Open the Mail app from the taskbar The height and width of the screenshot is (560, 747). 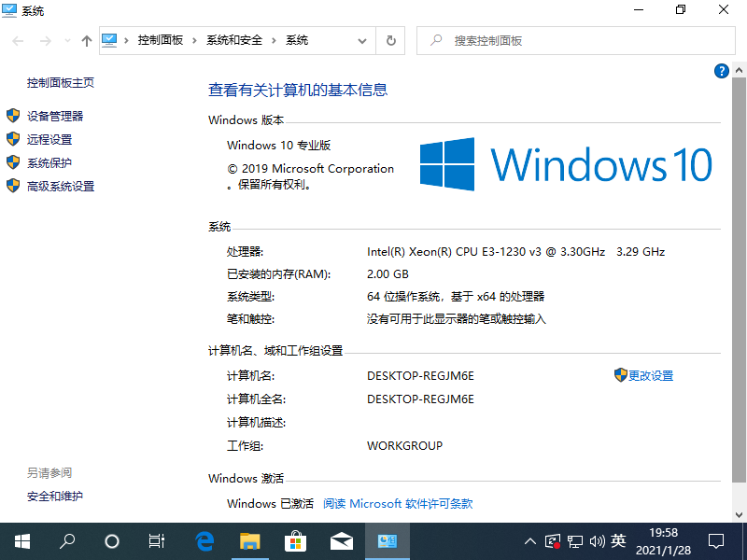pos(341,540)
